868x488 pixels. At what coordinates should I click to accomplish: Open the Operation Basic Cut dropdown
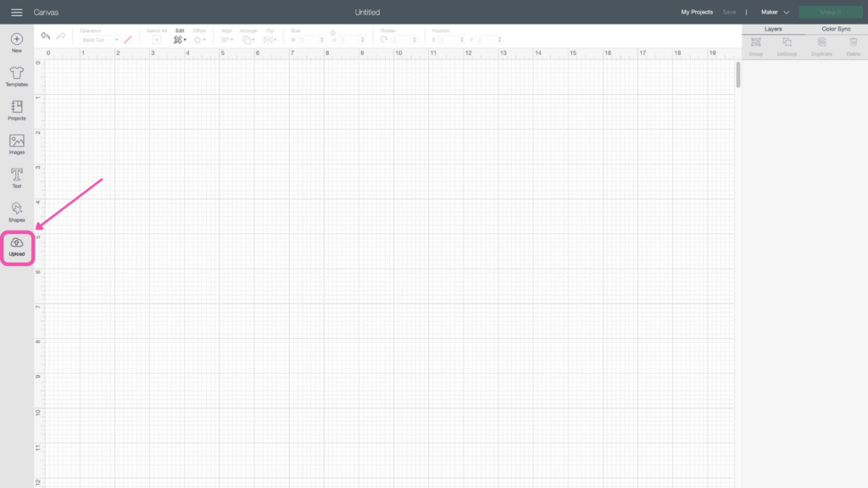click(x=100, y=40)
